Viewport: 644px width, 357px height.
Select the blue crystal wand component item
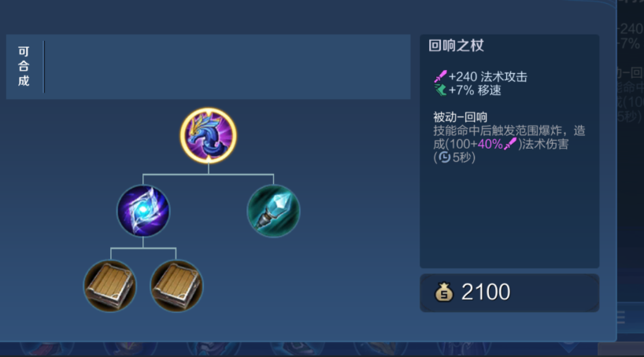pyautogui.click(x=273, y=211)
